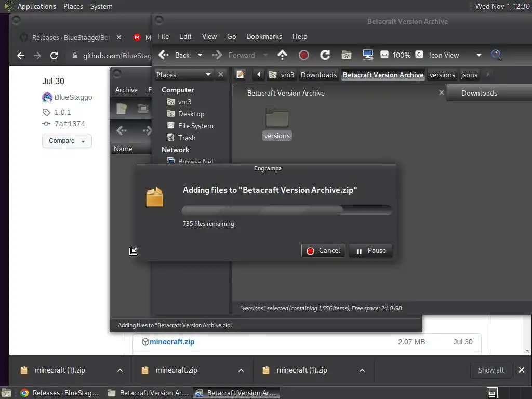Pause adding files to the archive
532x399 pixels.
coord(371,251)
